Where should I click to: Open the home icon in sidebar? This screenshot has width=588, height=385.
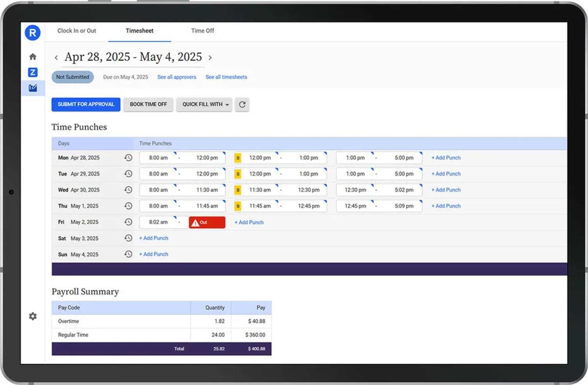[x=33, y=57]
